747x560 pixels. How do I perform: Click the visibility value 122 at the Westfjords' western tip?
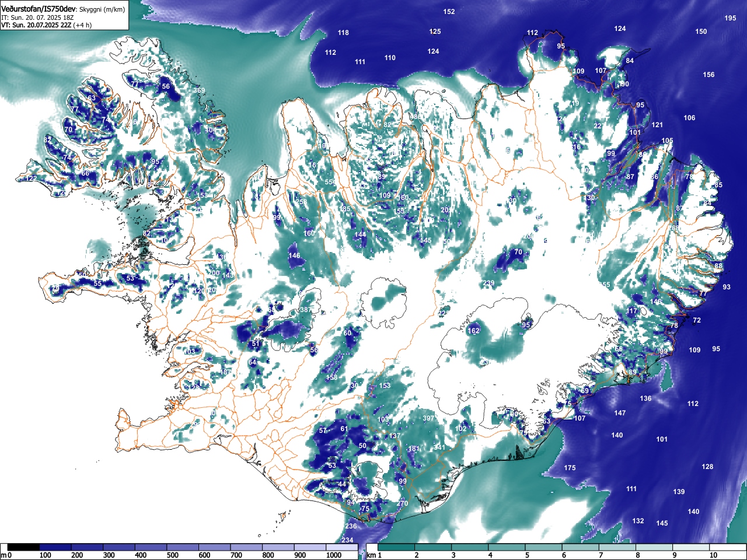(x=31, y=178)
